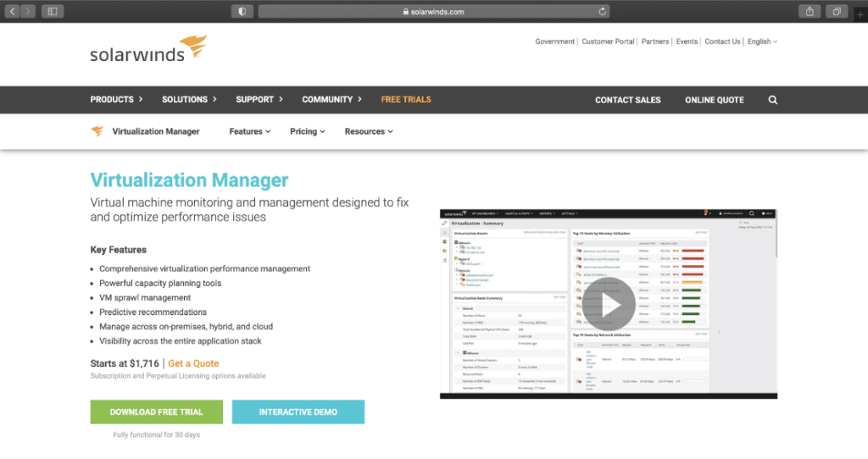
Task: Expand the PRODUCTS menu
Action: (116, 100)
